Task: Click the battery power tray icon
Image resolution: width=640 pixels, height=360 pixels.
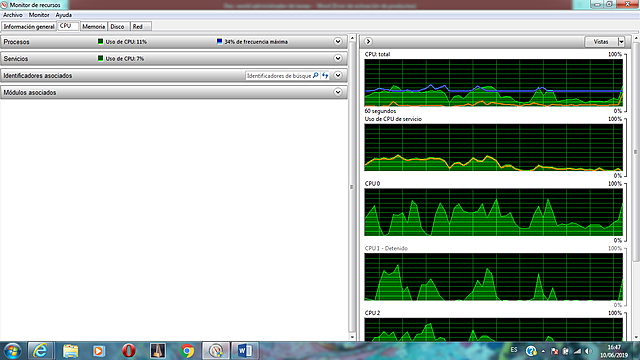Action: 566,351
